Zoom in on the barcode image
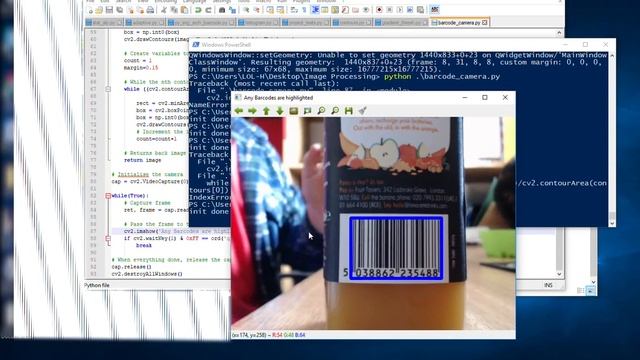Screen dimensions: 640x360 pos(321,111)
